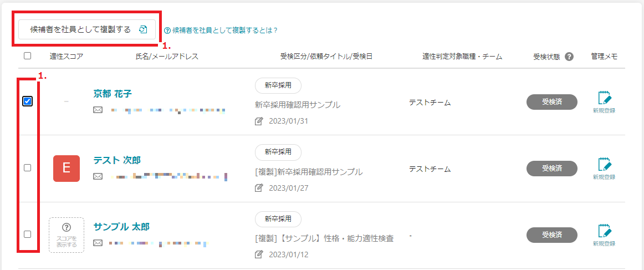Image resolution: width=644 pixels, height=270 pixels.
Task: Open 候補者を社員として複製するとは？ help link
Action: tap(221, 30)
